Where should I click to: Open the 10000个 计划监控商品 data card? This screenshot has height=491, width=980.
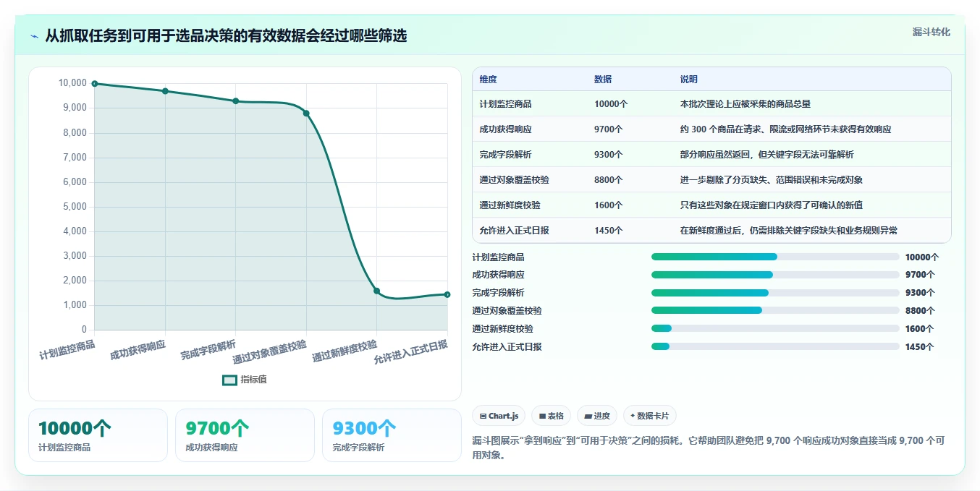click(98, 435)
